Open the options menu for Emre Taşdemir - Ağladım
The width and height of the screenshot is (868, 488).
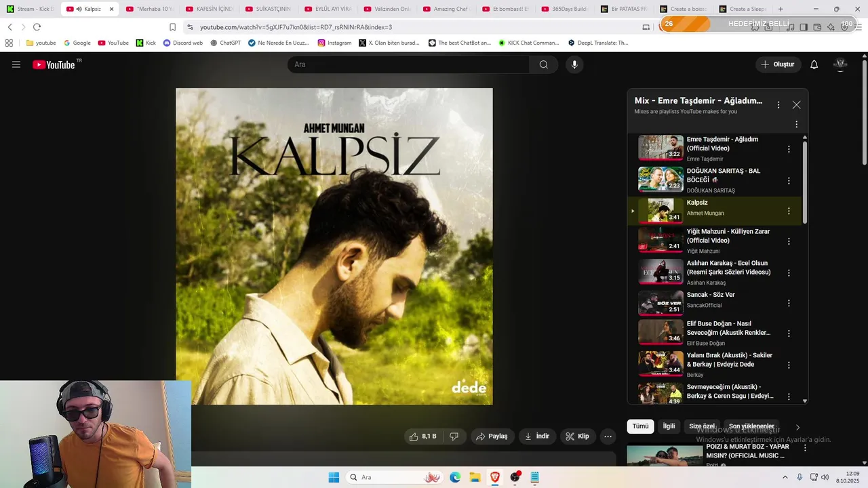point(789,149)
